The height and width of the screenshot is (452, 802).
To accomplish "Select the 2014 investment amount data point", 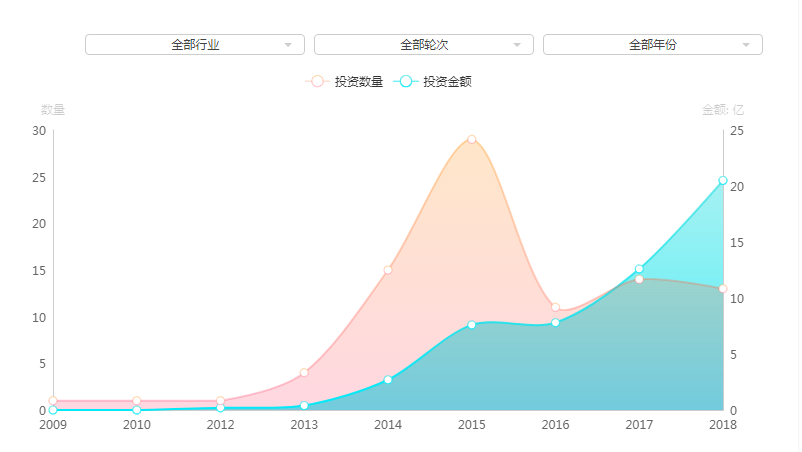I will tap(388, 380).
